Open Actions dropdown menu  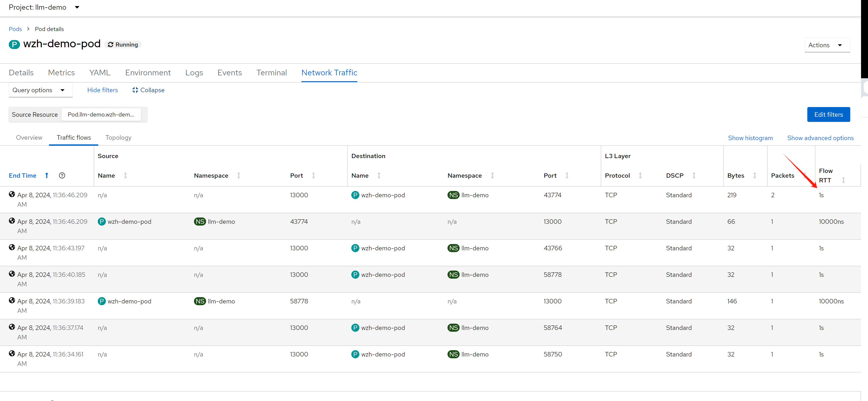tap(827, 45)
